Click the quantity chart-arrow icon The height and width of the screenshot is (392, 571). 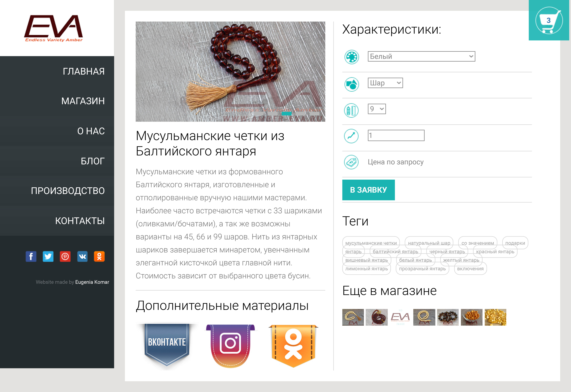(351, 136)
